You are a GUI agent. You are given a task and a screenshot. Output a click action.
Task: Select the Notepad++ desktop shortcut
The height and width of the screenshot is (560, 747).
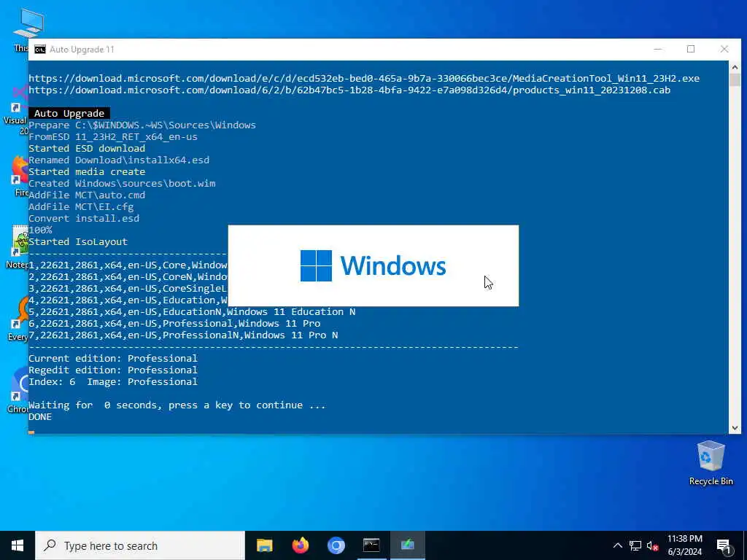(x=18, y=246)
